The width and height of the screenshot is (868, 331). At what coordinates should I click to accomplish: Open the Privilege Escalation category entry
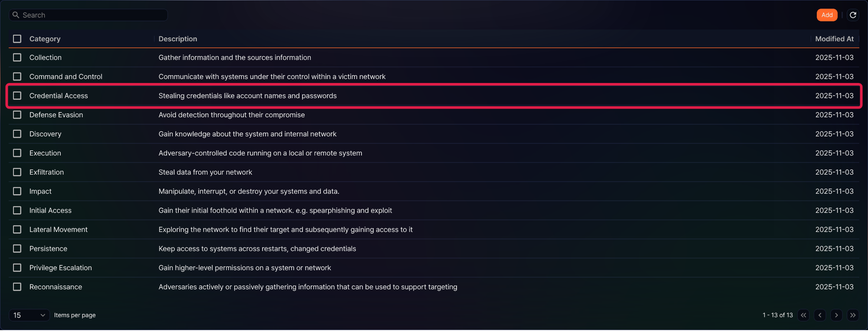60,268
